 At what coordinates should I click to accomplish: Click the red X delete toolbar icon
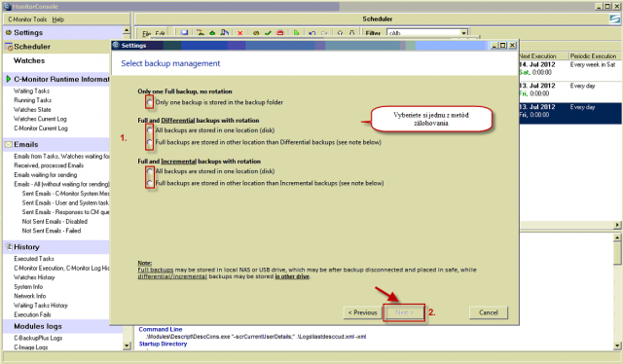[x=240, y=33]
